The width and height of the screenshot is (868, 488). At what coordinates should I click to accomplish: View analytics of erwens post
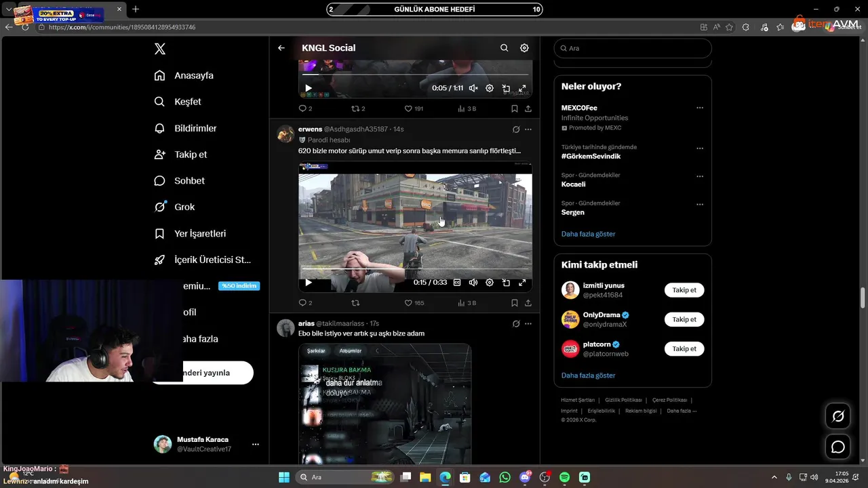(467, 303)
